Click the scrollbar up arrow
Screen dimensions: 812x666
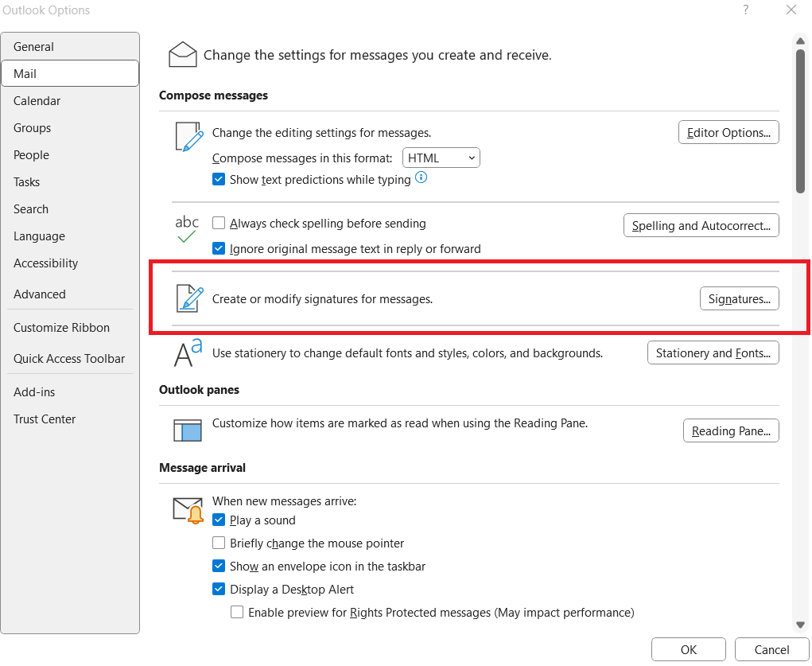[x=800, y=41]
